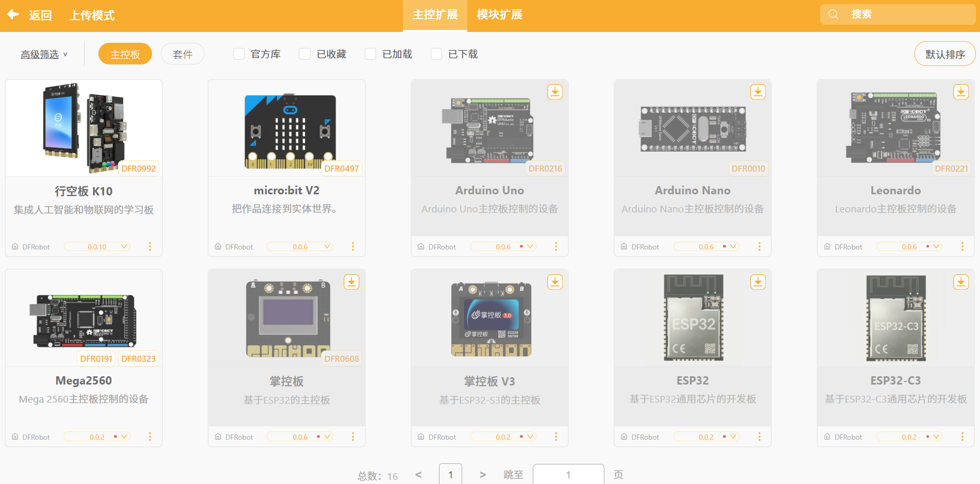Click the search magnifier icon
Viewport: 980px width, 484px height.
[x=833, y=14]
